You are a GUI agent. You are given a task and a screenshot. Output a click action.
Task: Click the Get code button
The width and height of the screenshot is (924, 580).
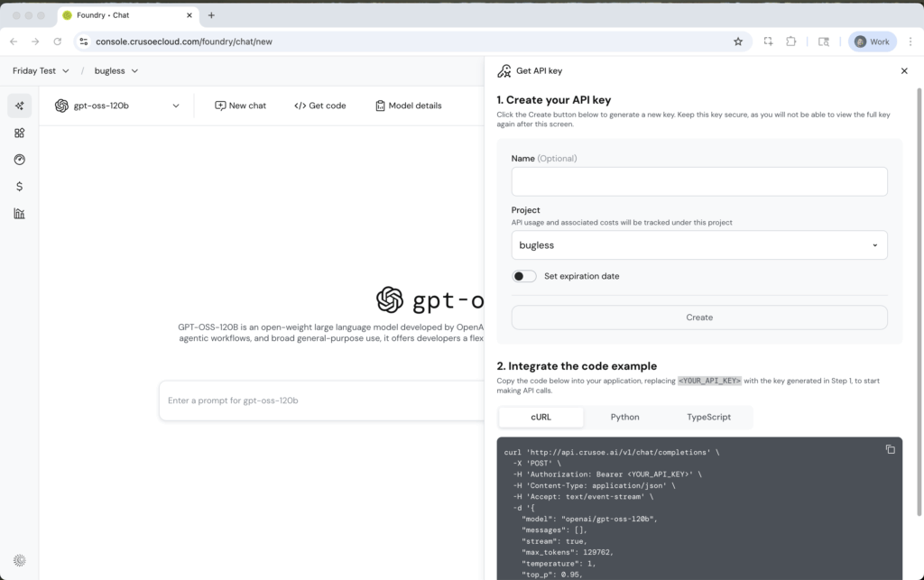320,106
